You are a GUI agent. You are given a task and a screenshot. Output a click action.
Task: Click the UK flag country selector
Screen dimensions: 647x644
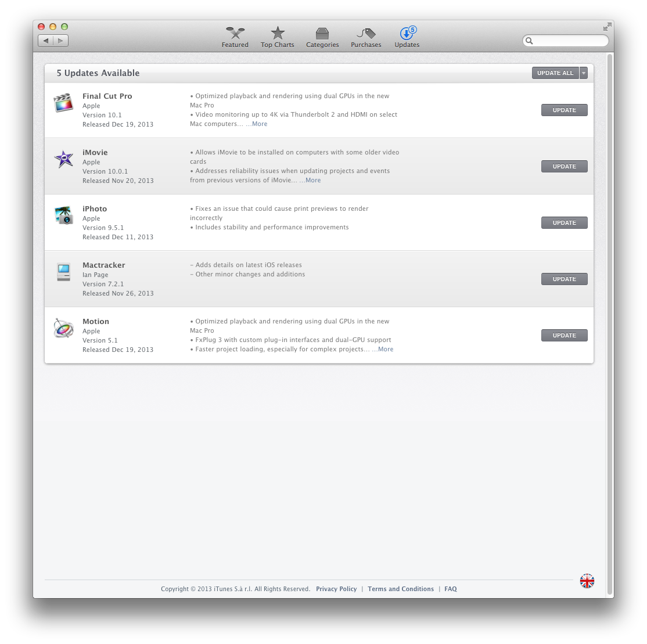click(x=587, y=581)
